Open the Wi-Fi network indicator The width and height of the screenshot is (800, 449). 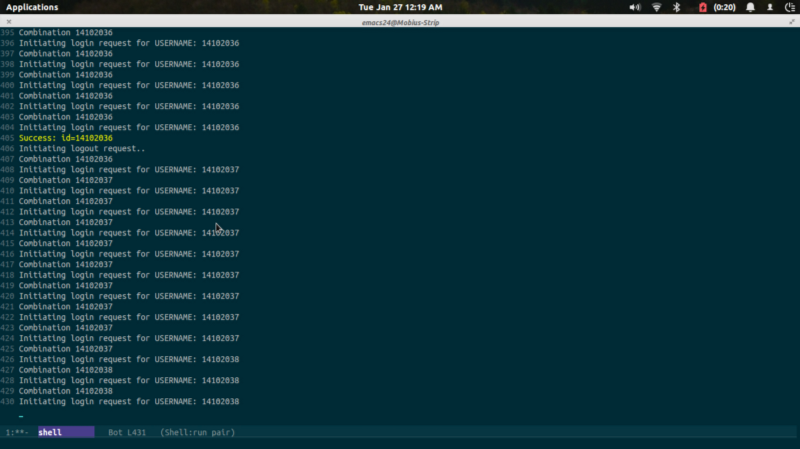657,7
